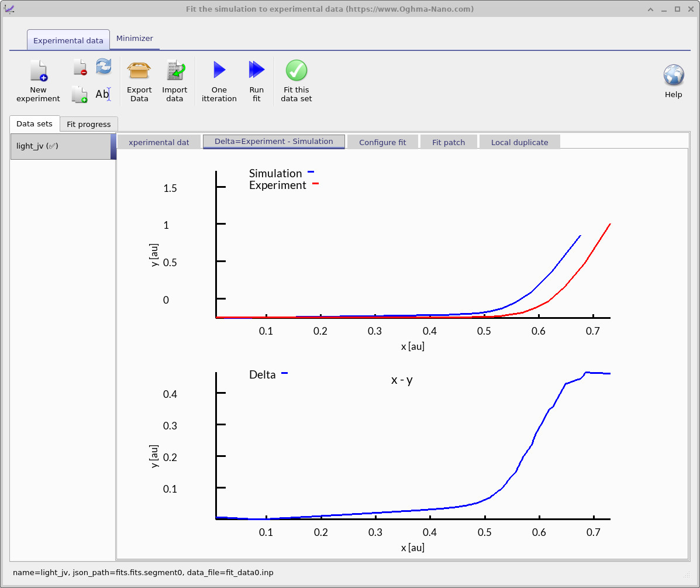
Task: Toggle the light_jv dataset enabled checkmark
Action: (53, 146)
